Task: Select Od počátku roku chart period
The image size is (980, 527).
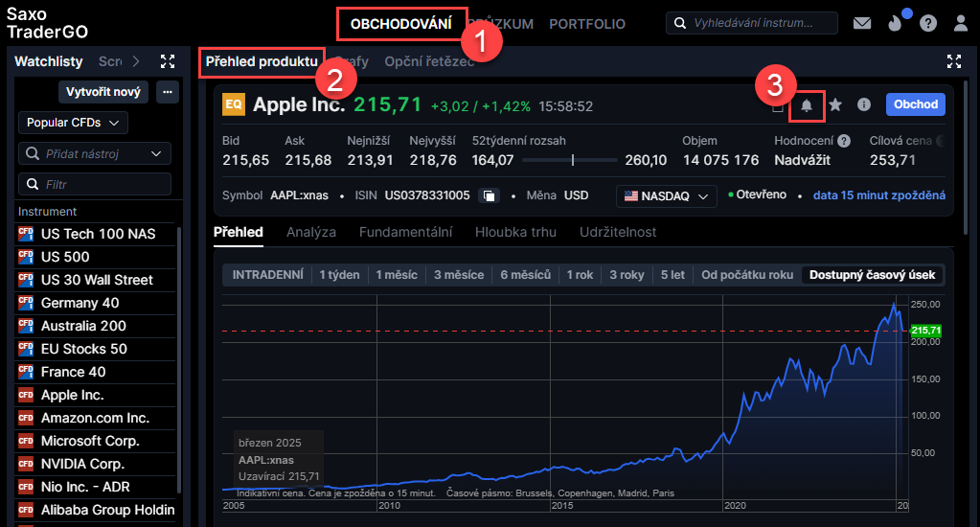Action: tap(747, 274)
